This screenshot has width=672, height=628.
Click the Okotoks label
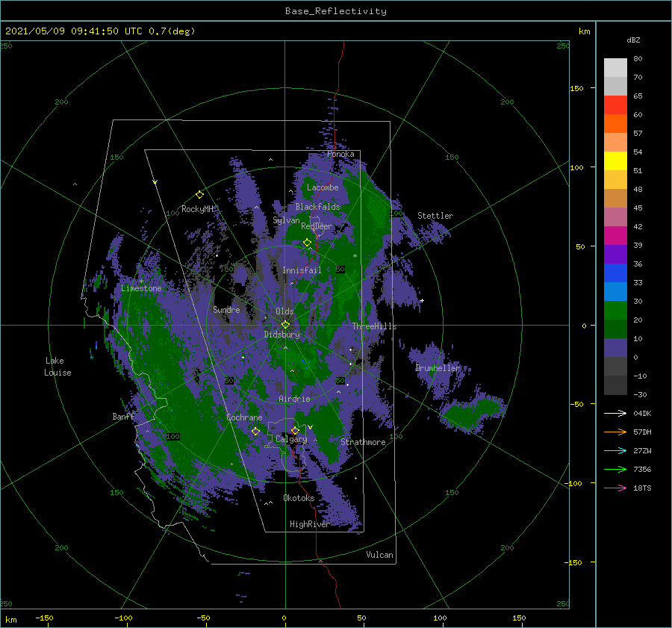tap(299, 498)
